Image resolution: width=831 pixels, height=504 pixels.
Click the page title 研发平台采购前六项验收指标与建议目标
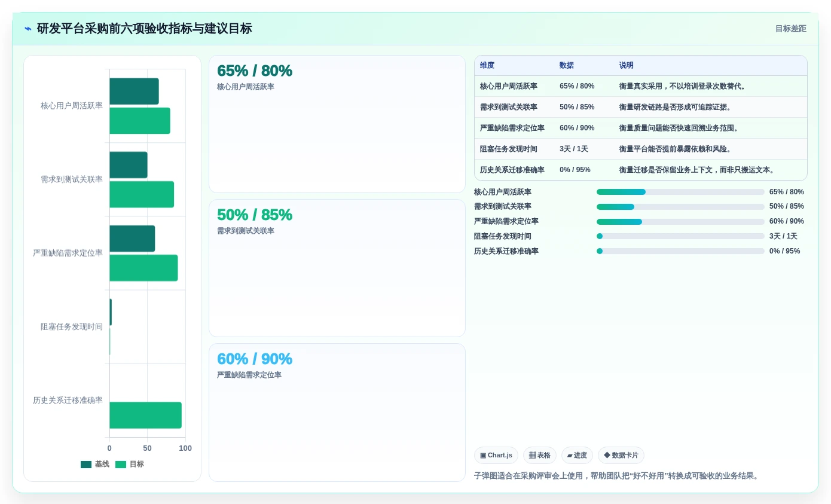point(145,29)
